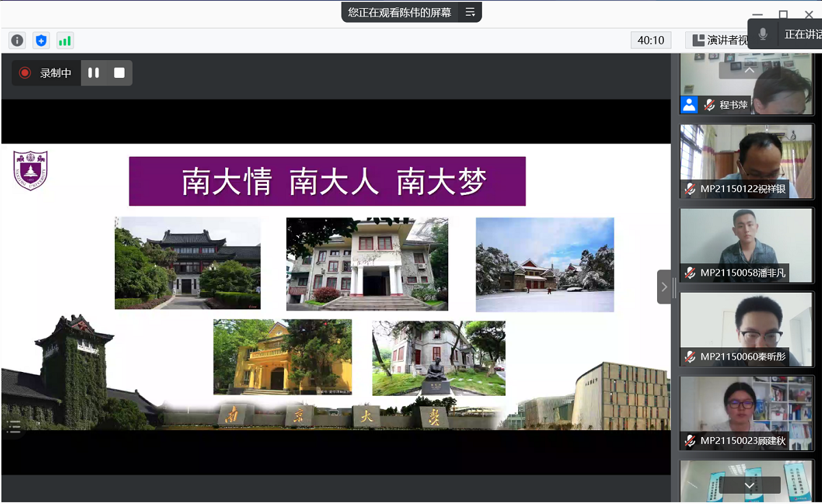822x504 pixels.
Task: Switch layout via 演讲者视图 button
Action: coord(717,40)
